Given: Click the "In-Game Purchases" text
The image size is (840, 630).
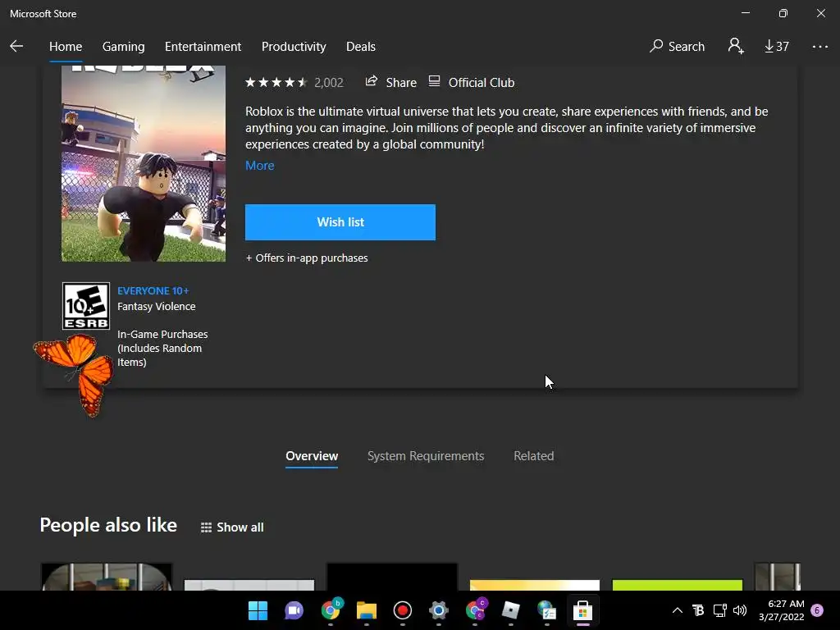Looking at the screenshot, I should [x=162, y=335].
